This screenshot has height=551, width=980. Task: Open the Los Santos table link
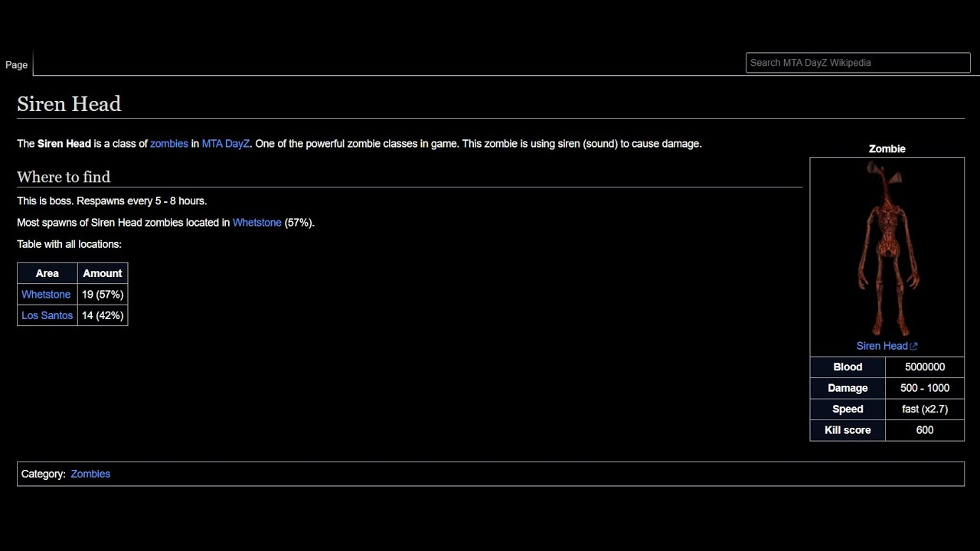47,315
